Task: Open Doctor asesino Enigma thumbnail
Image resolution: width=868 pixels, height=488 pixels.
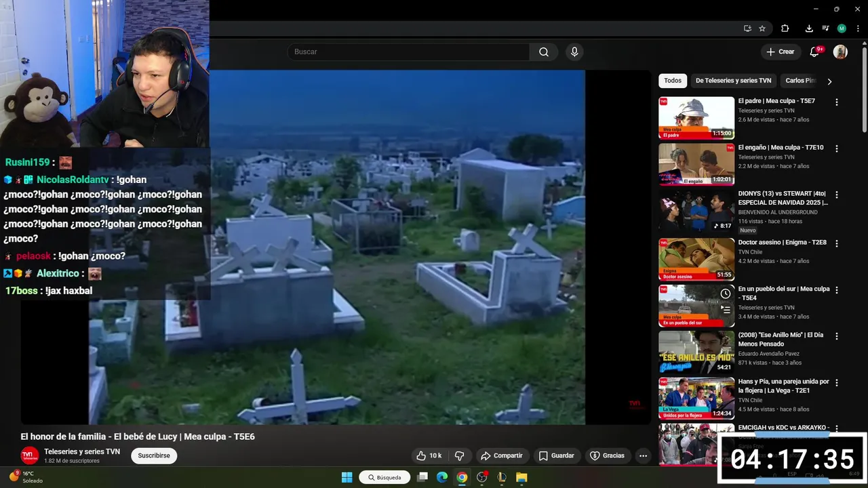Action: (x=696, y=259)
